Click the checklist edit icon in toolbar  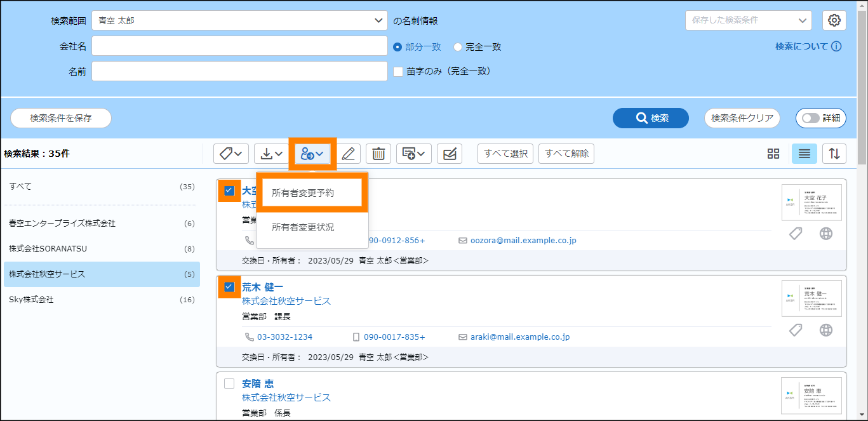450,154
